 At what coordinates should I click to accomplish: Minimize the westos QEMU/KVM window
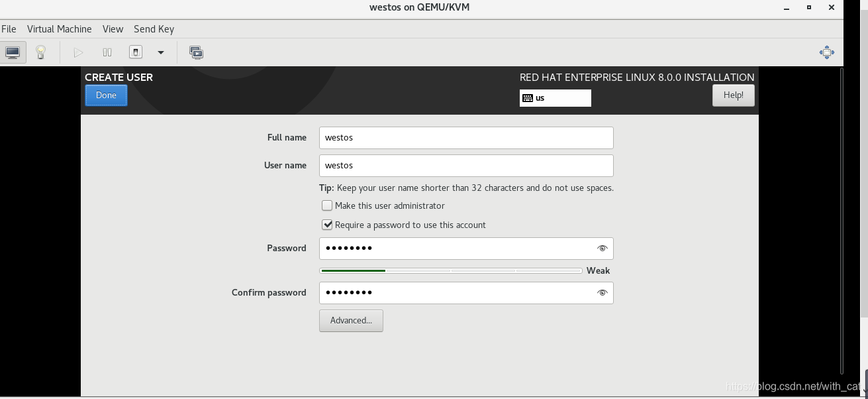click(786, 8)
